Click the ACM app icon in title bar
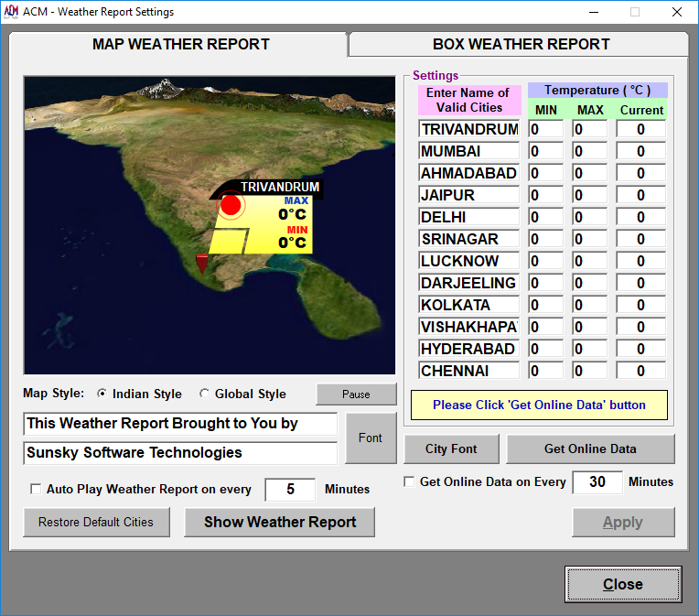The image size is (699, 616). [11, 11]
